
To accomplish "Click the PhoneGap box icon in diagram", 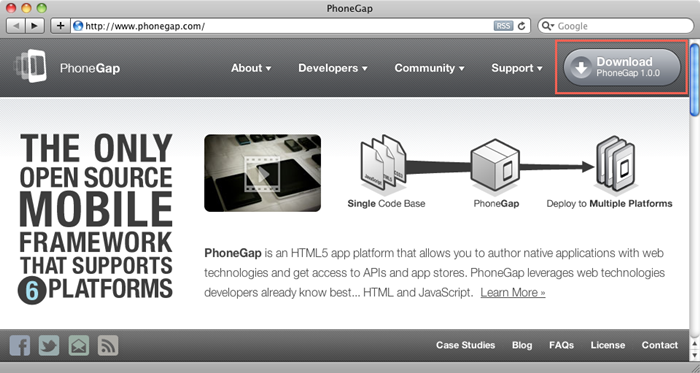I will (495, 165).
